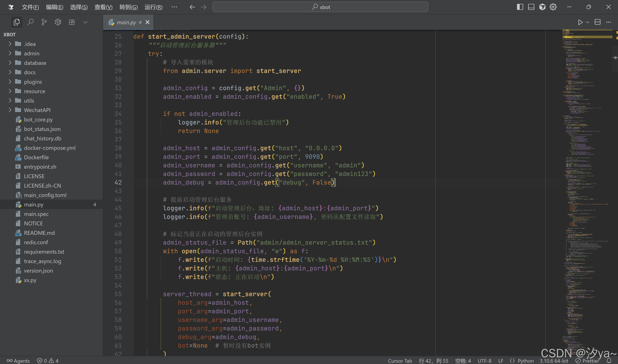Open main_config.toml file

click(x=51, y=195)
